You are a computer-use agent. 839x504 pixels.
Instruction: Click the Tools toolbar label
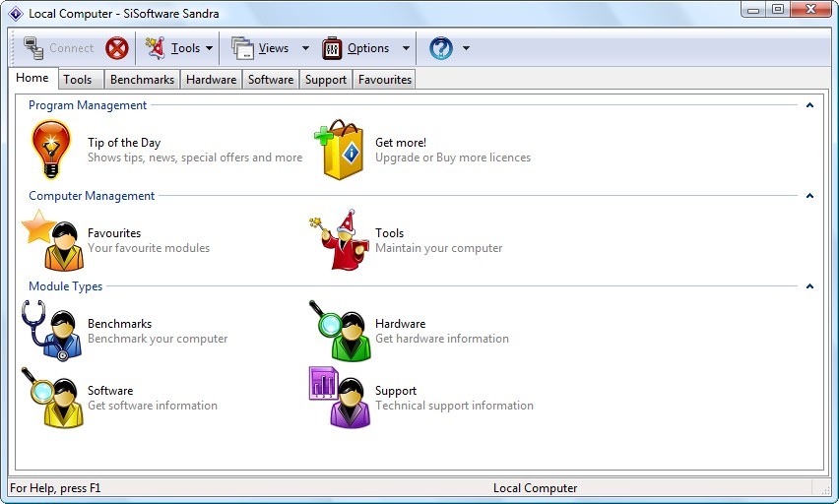point(186,48)
